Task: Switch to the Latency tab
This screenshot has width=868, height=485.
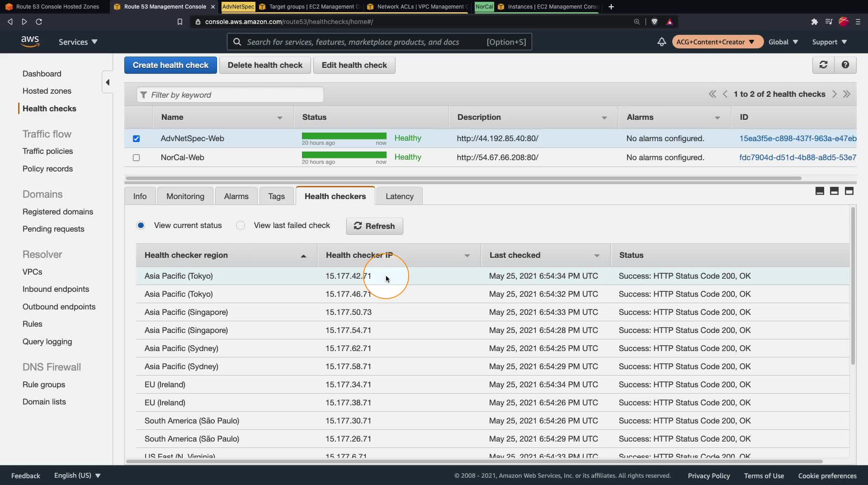Action: tap(400, 196)
